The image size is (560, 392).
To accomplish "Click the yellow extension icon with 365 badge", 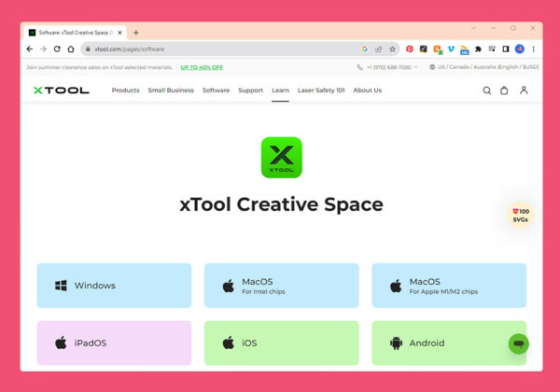I will pos(464,50).
